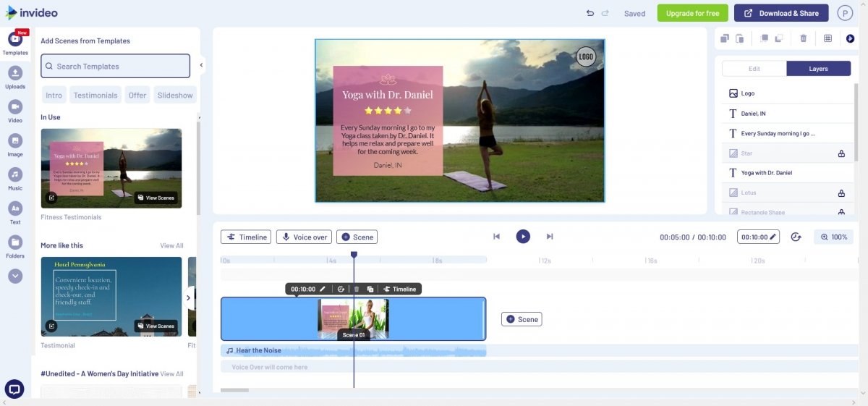
Task: Open the Templates sidebar section
Action: 15,42
